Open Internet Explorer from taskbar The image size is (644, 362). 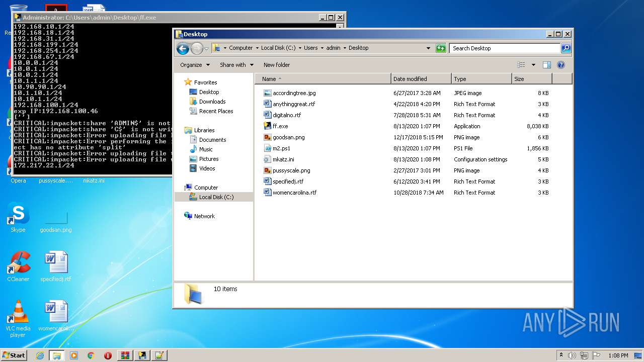click(x=40, y=355)
